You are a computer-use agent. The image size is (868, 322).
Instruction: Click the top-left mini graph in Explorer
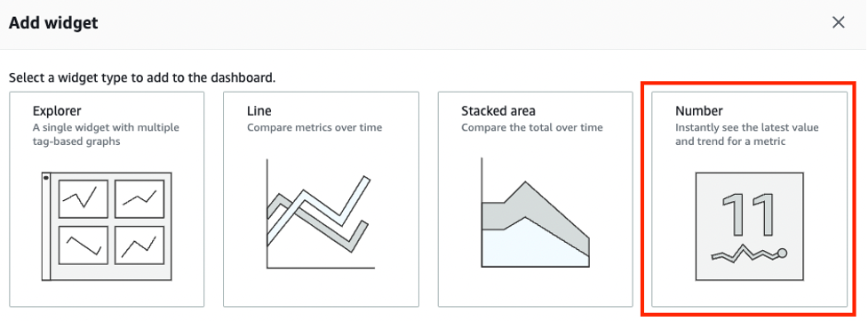coord(83,198)
